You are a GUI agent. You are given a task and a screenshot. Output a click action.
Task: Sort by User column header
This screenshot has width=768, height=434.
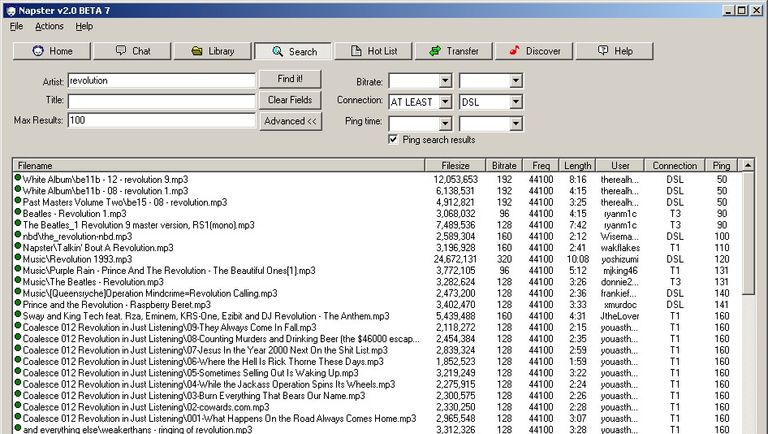pyautogui.click(x=620, y=166)
